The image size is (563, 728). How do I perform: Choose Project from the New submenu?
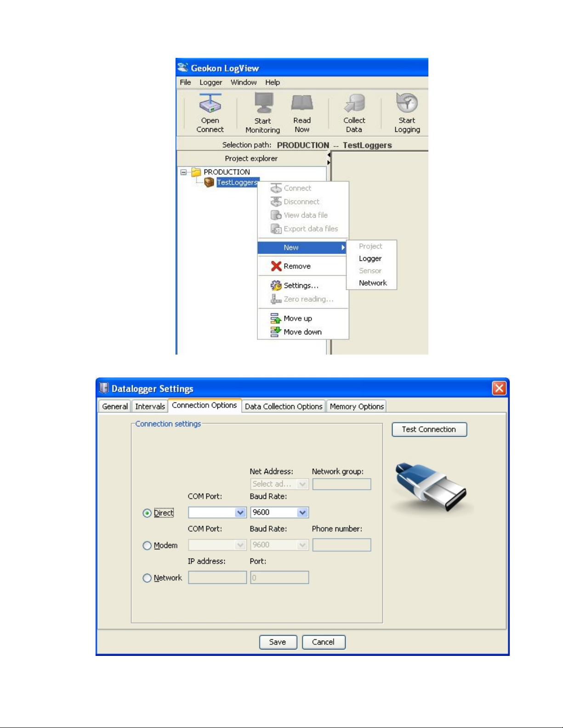[370, 246]
